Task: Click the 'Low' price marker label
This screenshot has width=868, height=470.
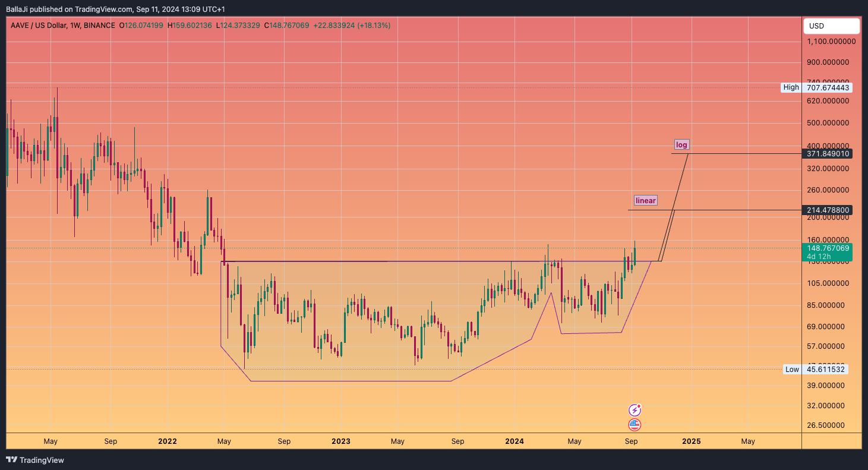Action: pyautogui.click(x=792, y=369)
